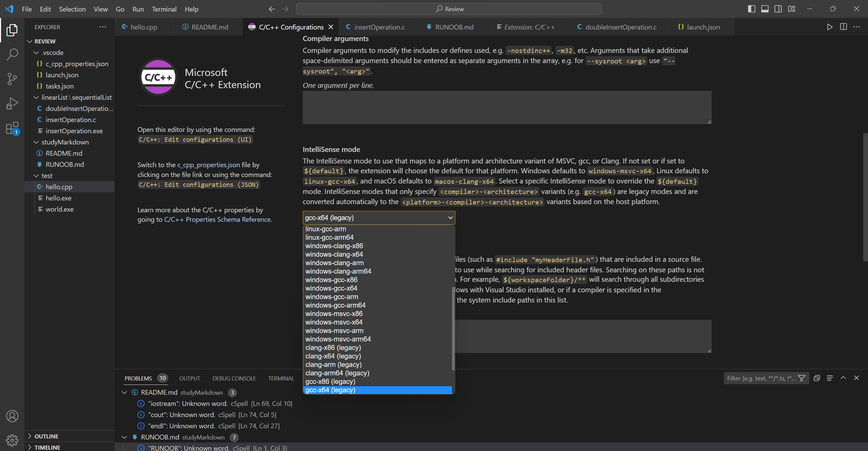Close the C/C++ Configurations tab

tap(331, 27)
